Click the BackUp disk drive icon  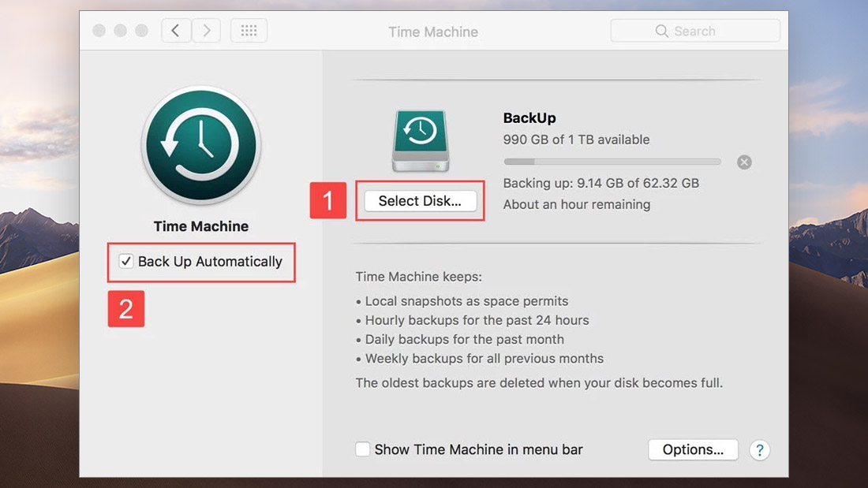click(421, 140)
